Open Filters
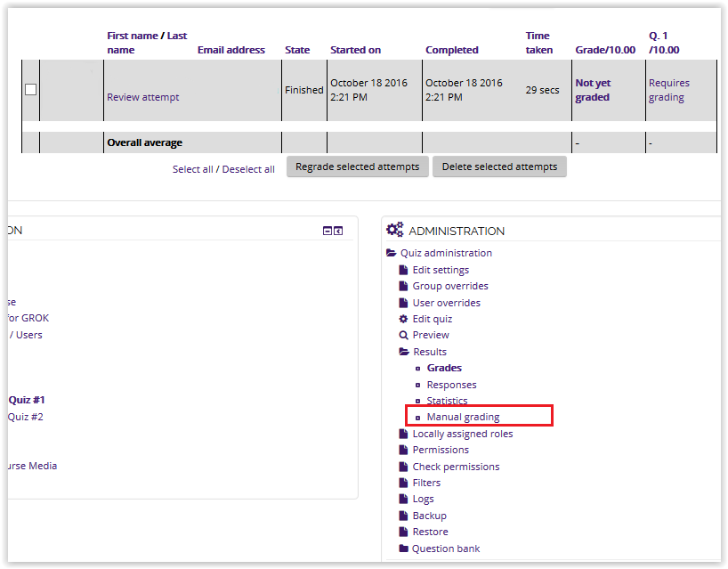 pos(426,483)
